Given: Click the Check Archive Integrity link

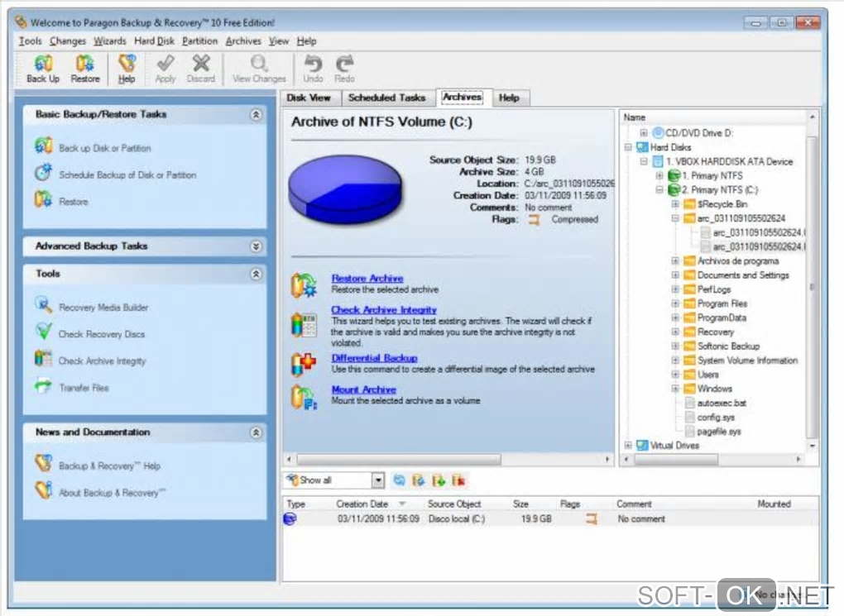Looking at the screenshot, I should pyautogui.click(x=384, y=310).
